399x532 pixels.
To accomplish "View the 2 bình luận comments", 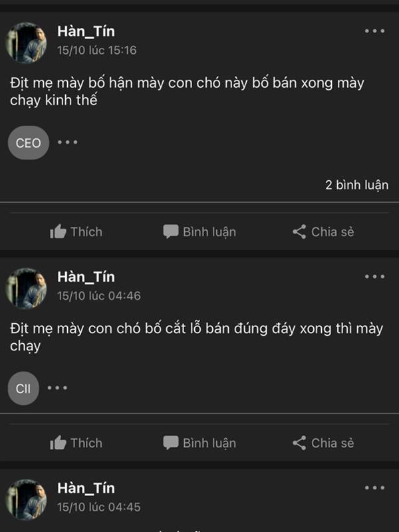I will click(356, 185).
